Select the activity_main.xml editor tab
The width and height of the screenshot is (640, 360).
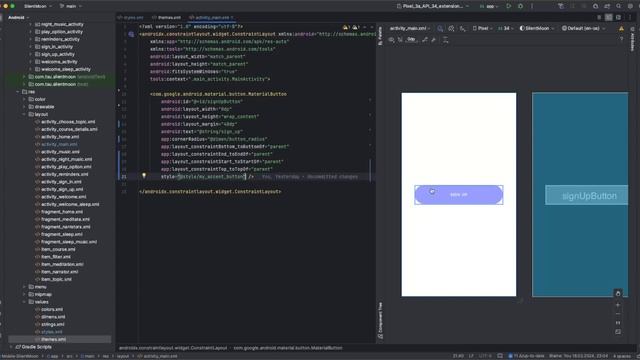click(211, 18)
